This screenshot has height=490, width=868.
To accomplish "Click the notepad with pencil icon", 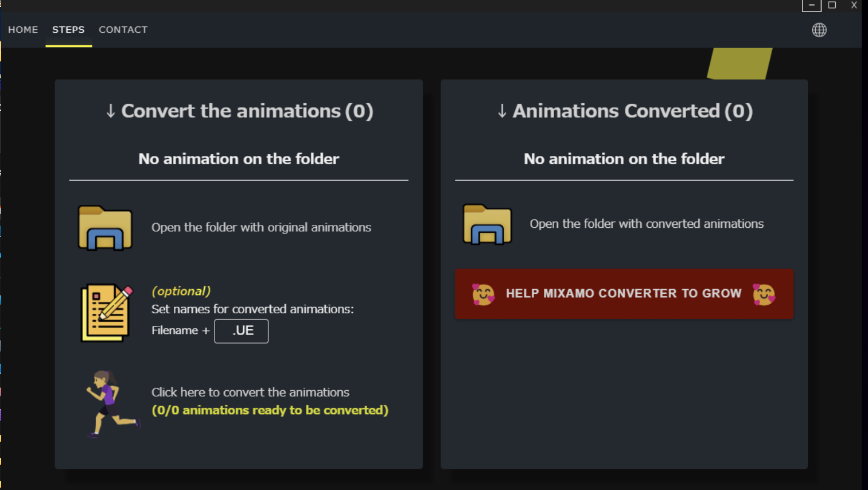I will [106, 313].
